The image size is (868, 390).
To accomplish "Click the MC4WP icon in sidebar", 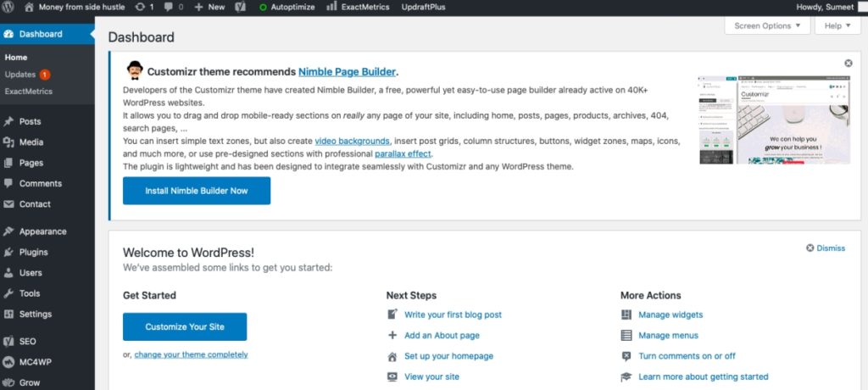I will (x=8, y=362).
